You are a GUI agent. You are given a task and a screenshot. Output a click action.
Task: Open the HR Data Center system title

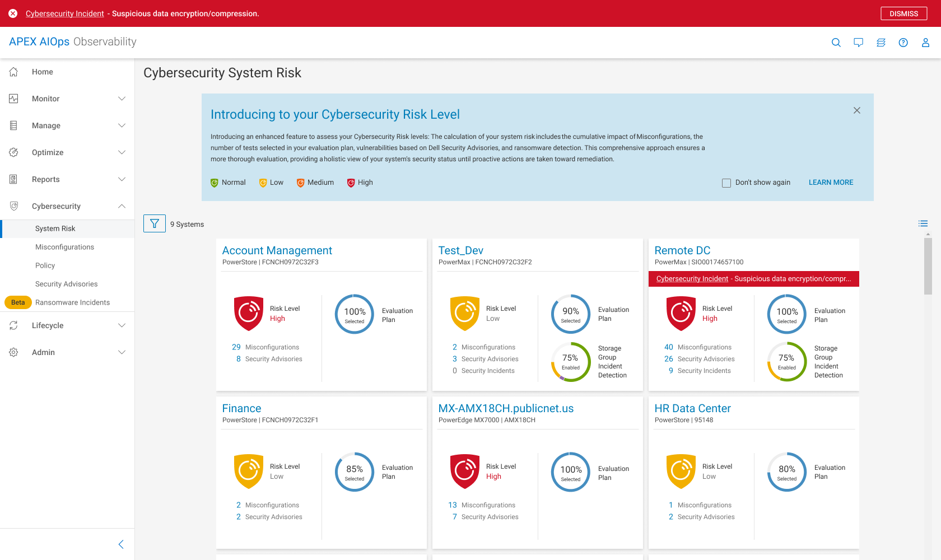(x=692, y=408)
